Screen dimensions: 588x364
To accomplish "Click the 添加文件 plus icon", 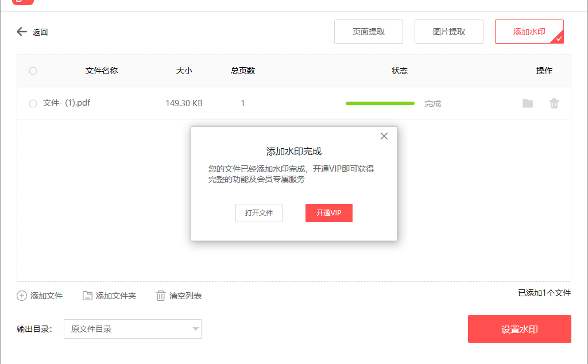I will point(22,296).
